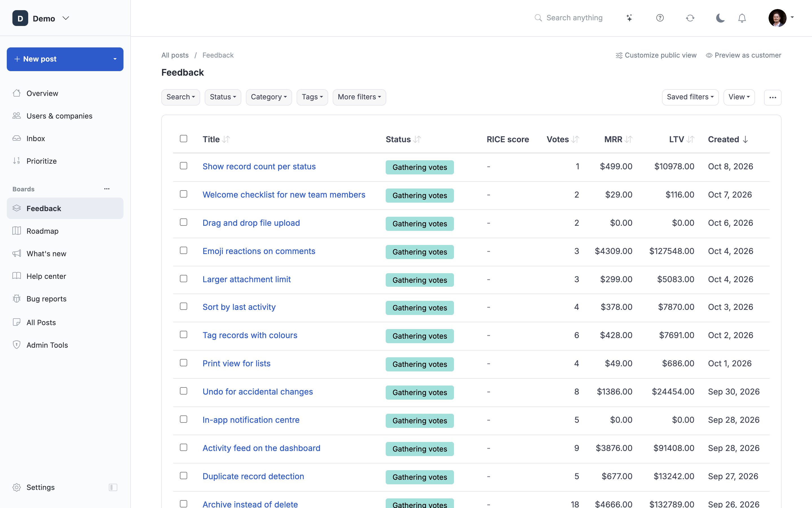812x508 pixels.
Task: Click Customize public view link
Action: tap(656, 55)
